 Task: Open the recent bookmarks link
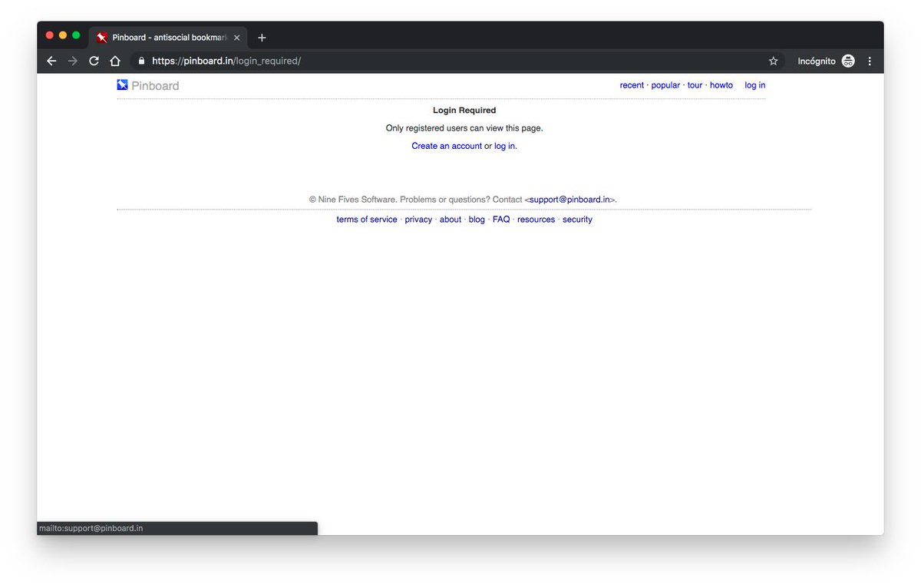click(632, 85)
